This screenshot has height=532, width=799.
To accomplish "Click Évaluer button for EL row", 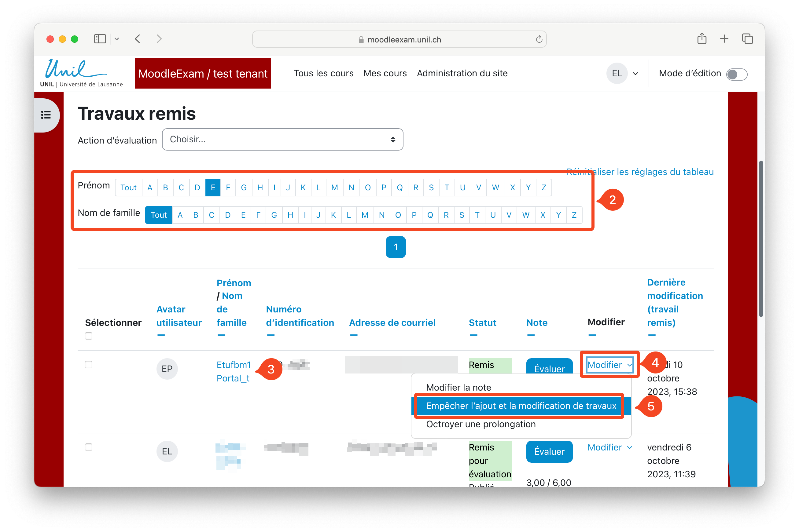I will coord(549,451).
